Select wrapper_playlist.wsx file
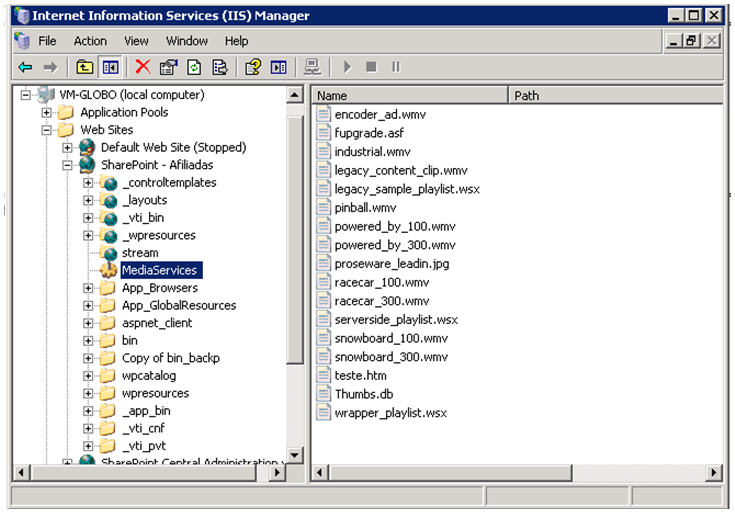735x513 pixels. coord(390,413)
